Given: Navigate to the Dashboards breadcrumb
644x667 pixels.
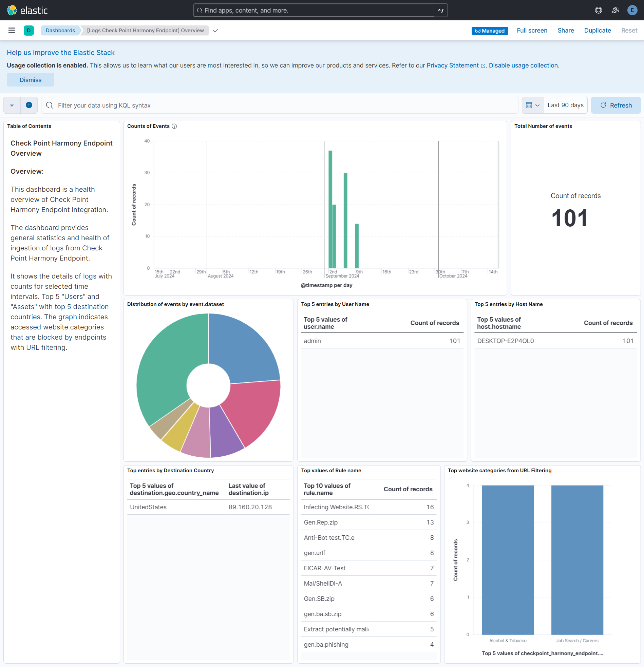Looking at the screenshot, I should 60,30.
